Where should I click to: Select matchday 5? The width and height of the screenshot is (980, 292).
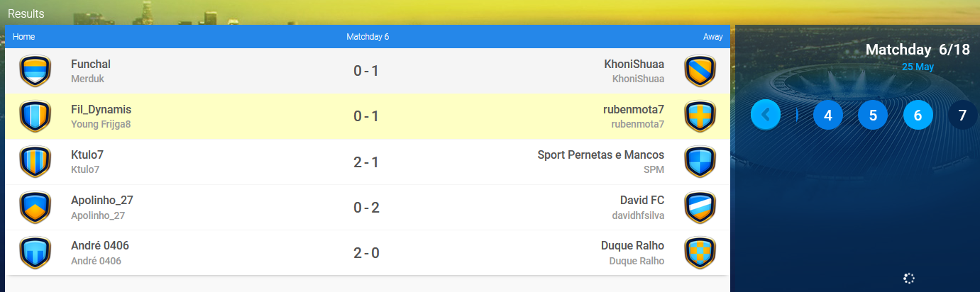873,115
